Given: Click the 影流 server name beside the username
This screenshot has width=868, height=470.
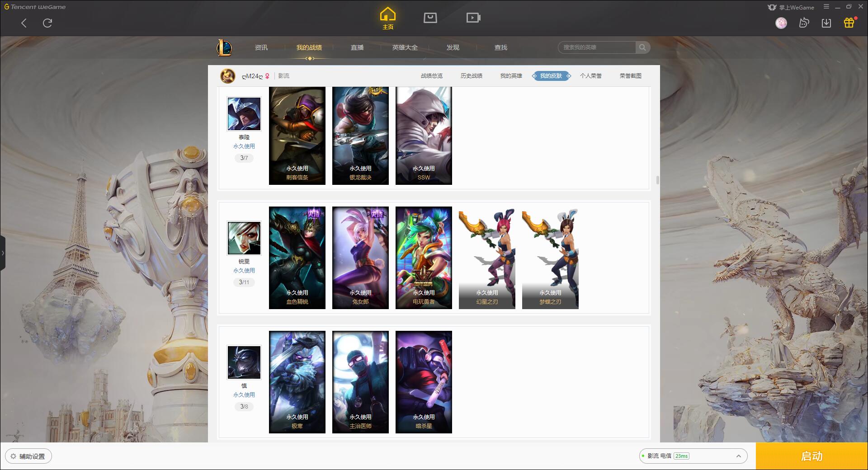Looking at the screenshot, I should click(x=284, y=76).
